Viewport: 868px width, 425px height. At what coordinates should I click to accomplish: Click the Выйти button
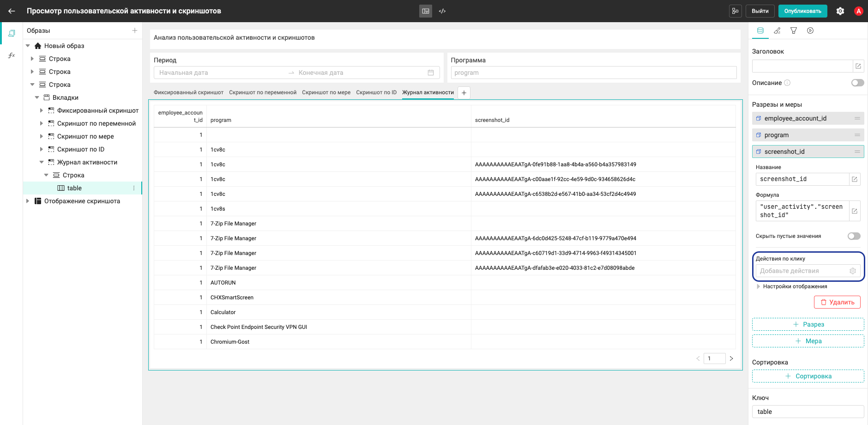(760, 11)
